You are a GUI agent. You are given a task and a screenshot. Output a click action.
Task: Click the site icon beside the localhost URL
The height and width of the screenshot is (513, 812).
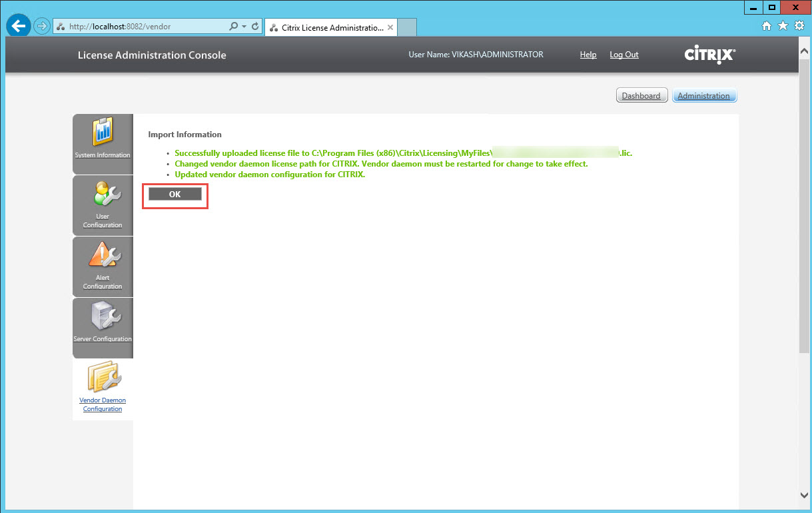(61, 27)
